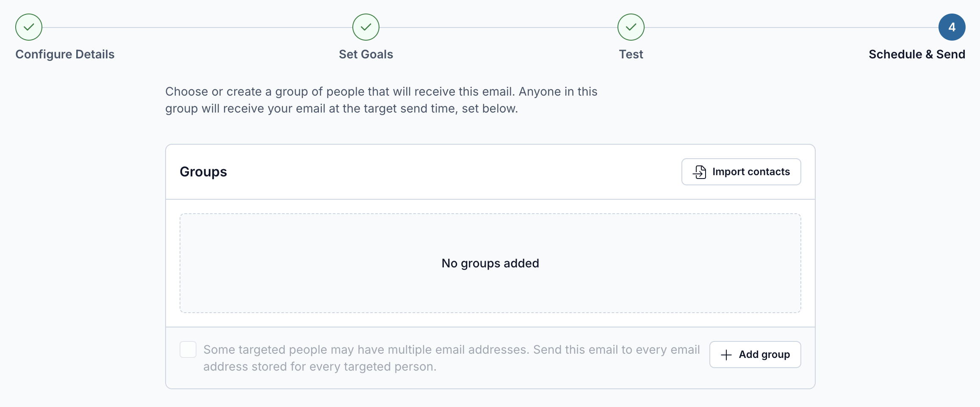Open the Set Goals step label
The image size is (980, 407).
pos(366,54)
